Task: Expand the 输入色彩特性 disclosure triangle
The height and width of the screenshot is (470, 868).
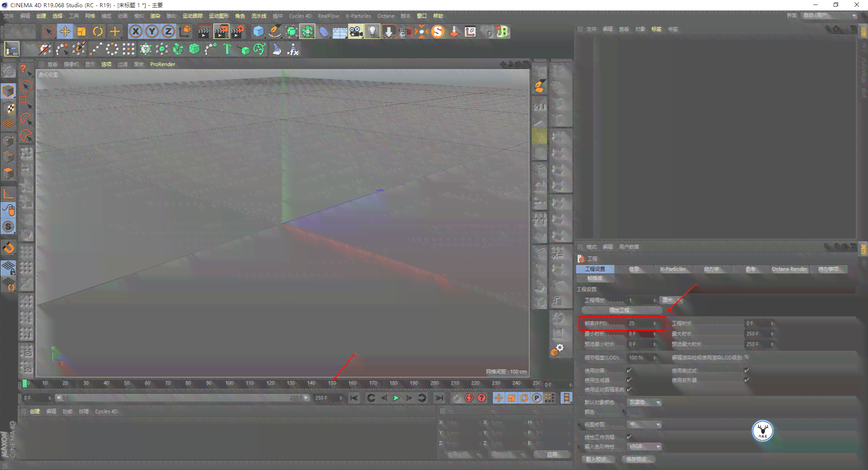Action: pos(580,446)
